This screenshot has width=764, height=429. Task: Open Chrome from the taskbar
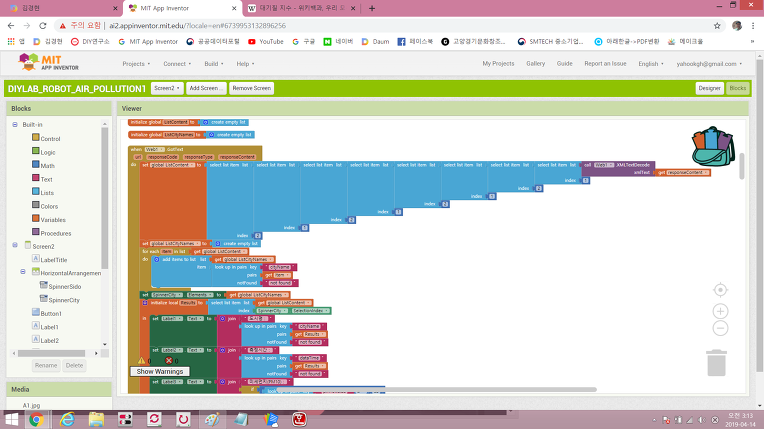pyautogui.click(x=36, y=419)
